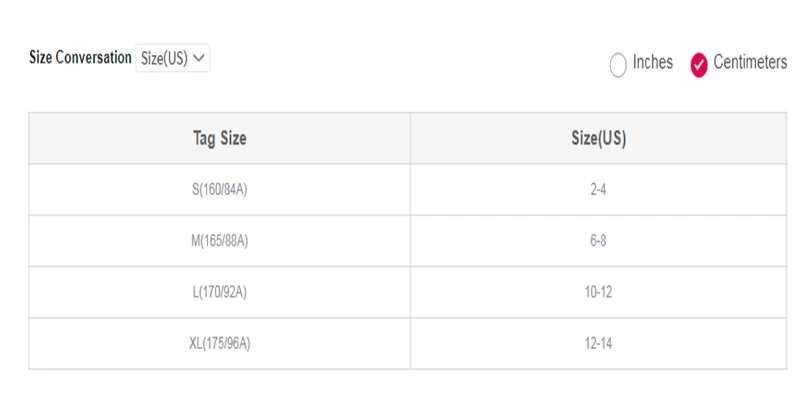This screenshot has height=400, width=800.
Task: Click the 12-14 US size cell
Action: (598, 344)
